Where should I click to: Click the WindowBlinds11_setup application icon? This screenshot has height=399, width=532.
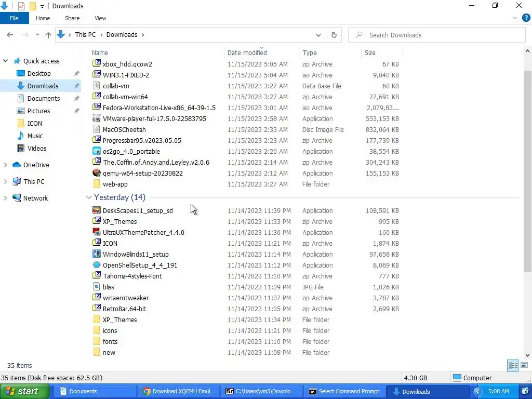tap(97, 254)
